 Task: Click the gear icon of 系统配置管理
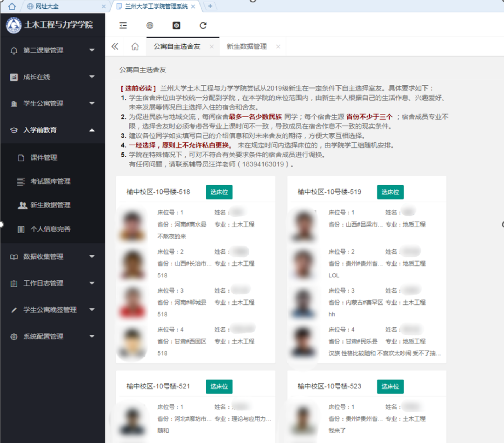(x=14, y=337)
